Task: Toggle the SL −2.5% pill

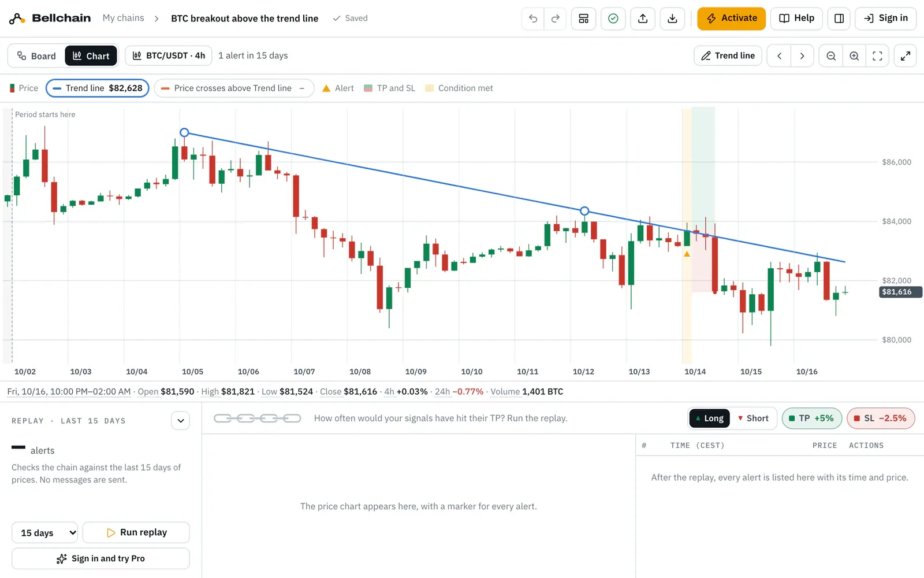Action: 881,418
